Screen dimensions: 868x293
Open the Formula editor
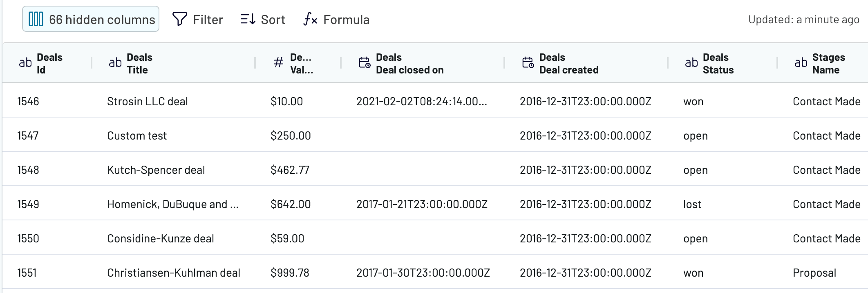(336, 19)
